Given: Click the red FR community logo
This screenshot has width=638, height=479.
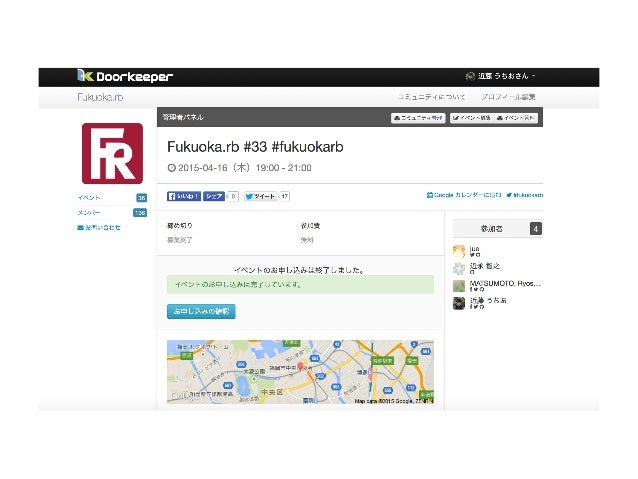Looking at the screenshot, I should [112, 153].
